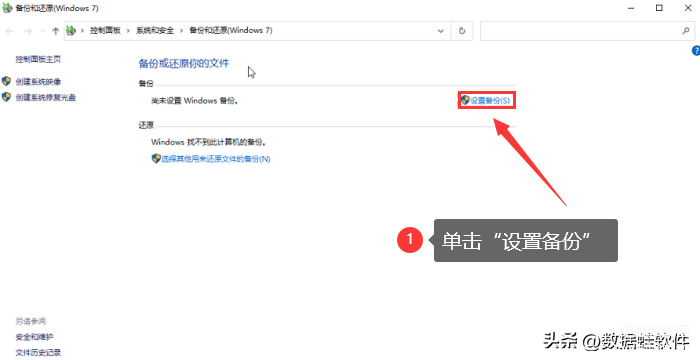The width and height of the screenshot is (700, 360).
Task: Open 选择其他用来还原文件的备份(N) link
Action: [x=216, y=159]
